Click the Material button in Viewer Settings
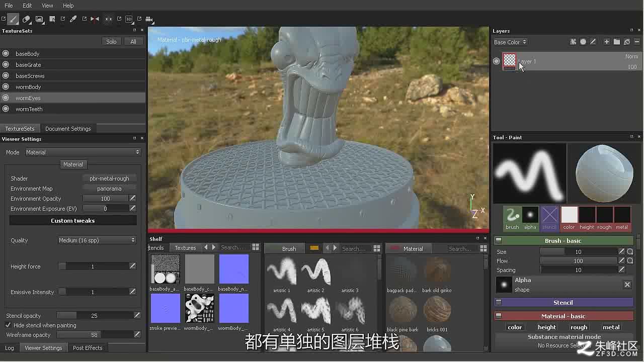Image resolution: width=644 pixels, height=362 pixels. (73, 164)
